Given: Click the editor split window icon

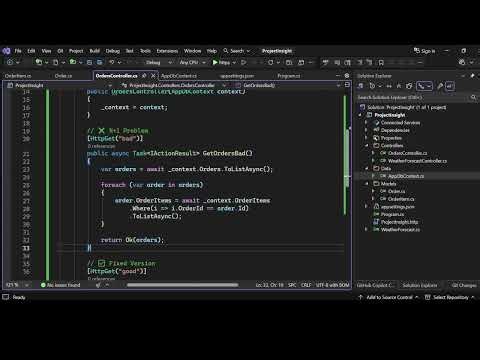Looking at the screenshot, I should (347, 85).
